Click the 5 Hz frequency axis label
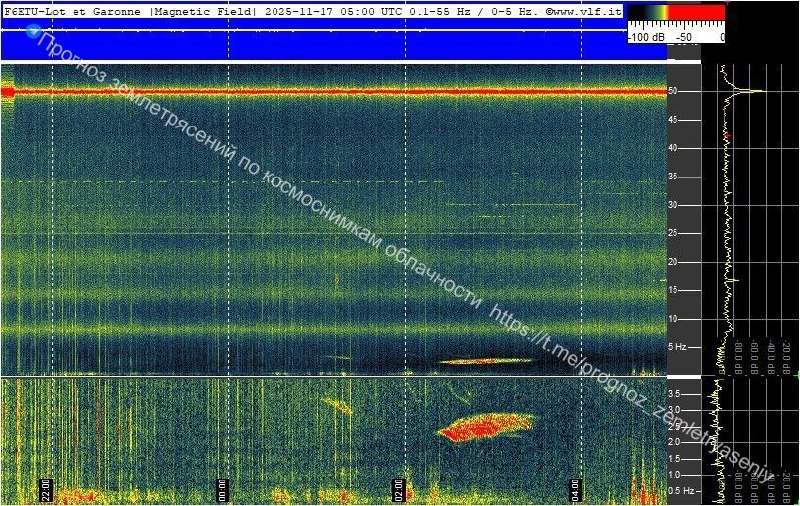Screen dimensions: 800x506 677,347
